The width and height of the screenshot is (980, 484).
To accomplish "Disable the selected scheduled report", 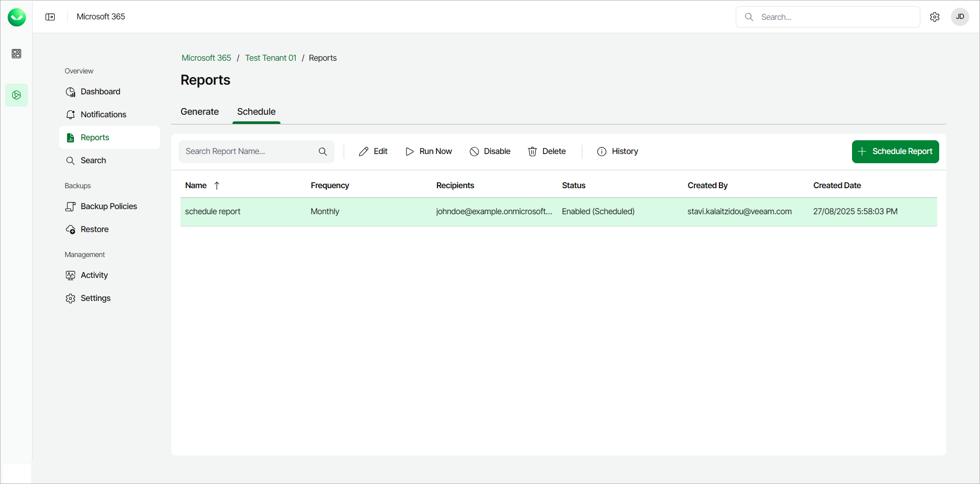I will 490,151.
